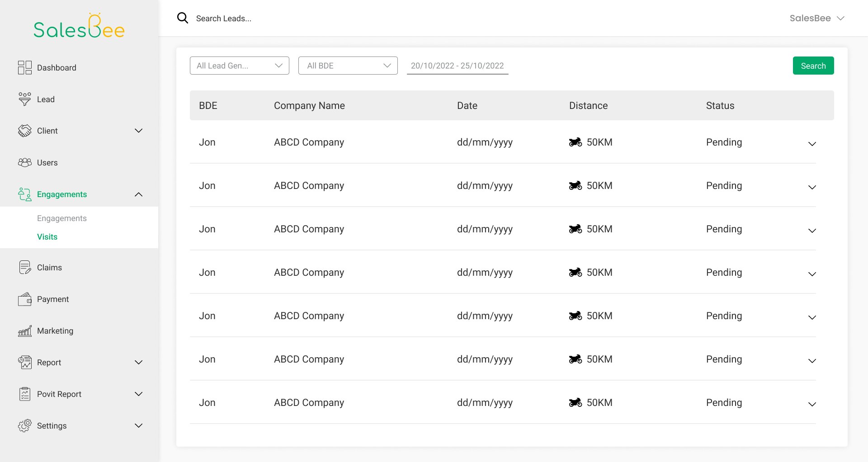The image size is (868, 462).
Task: Click ABCD Company in the second row
Action: [309, 186]
